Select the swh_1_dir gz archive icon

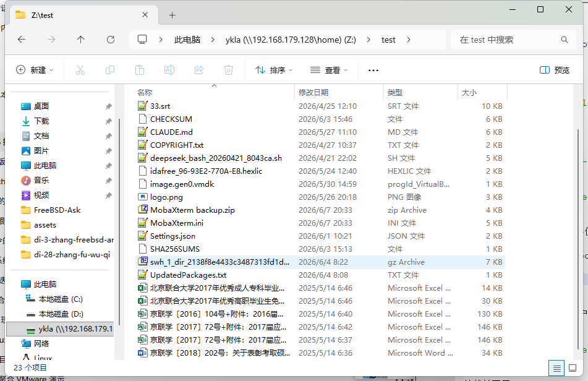pos(142,262)
